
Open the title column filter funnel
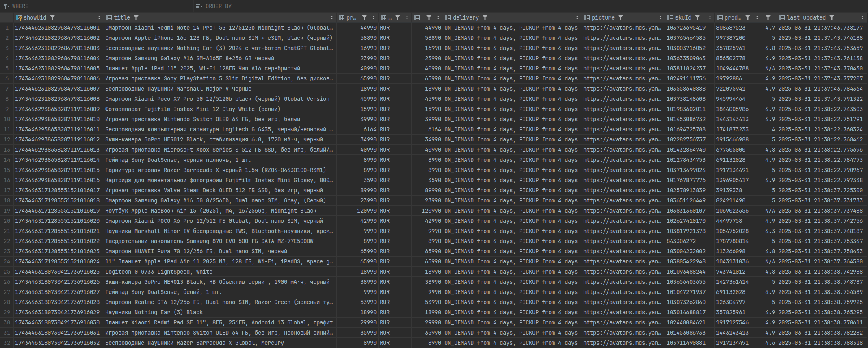[136, 17]
